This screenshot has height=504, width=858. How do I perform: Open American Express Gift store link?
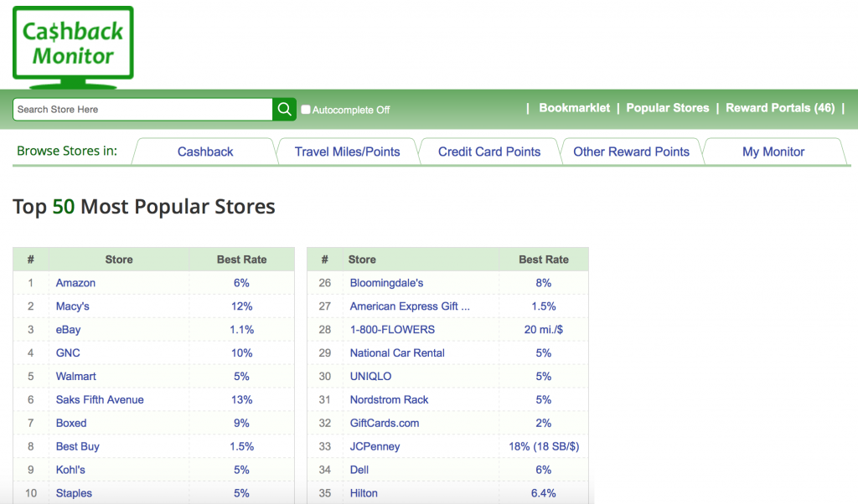(410, 306)
